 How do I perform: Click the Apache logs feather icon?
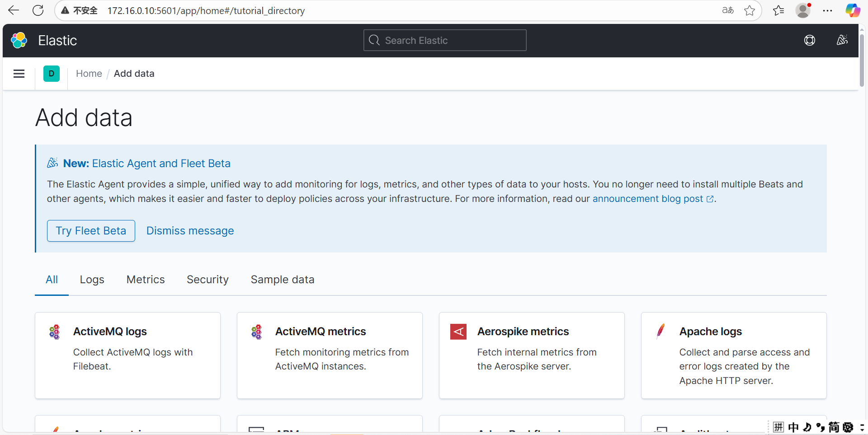(660, 331)
